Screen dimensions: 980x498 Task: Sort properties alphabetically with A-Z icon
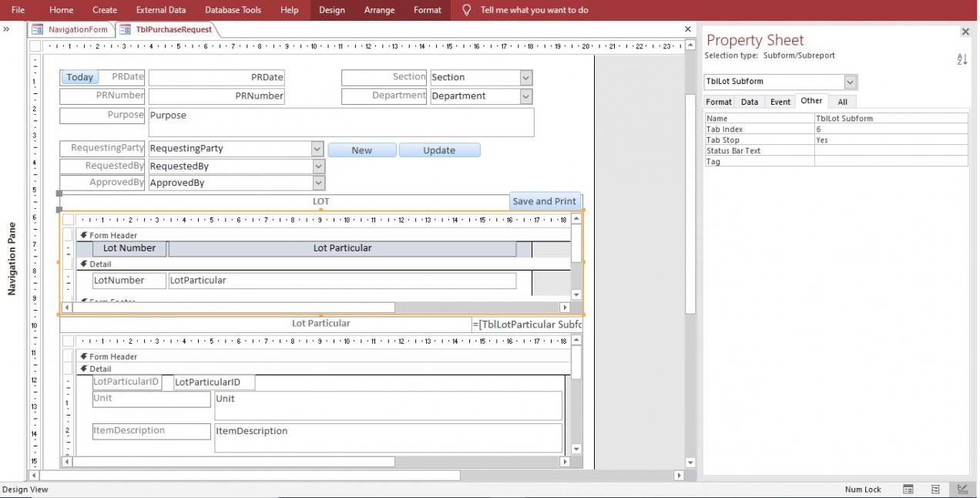[x=962, y=59]
